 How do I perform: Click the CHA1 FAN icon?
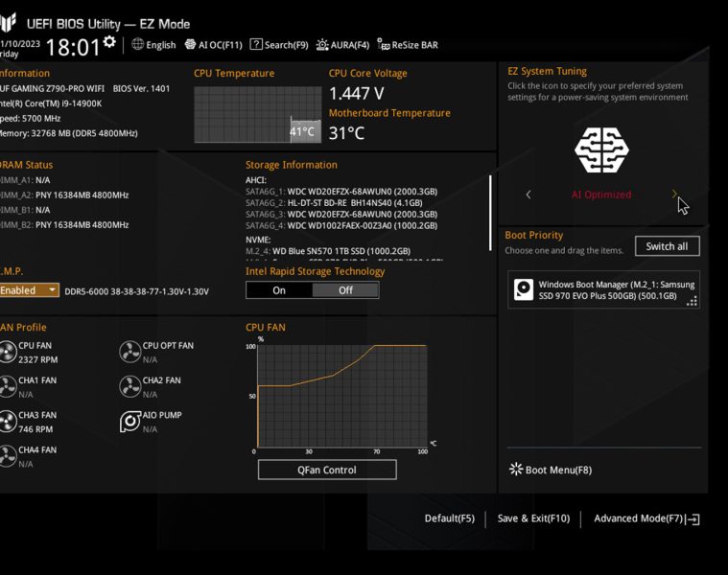click(8, 387)
